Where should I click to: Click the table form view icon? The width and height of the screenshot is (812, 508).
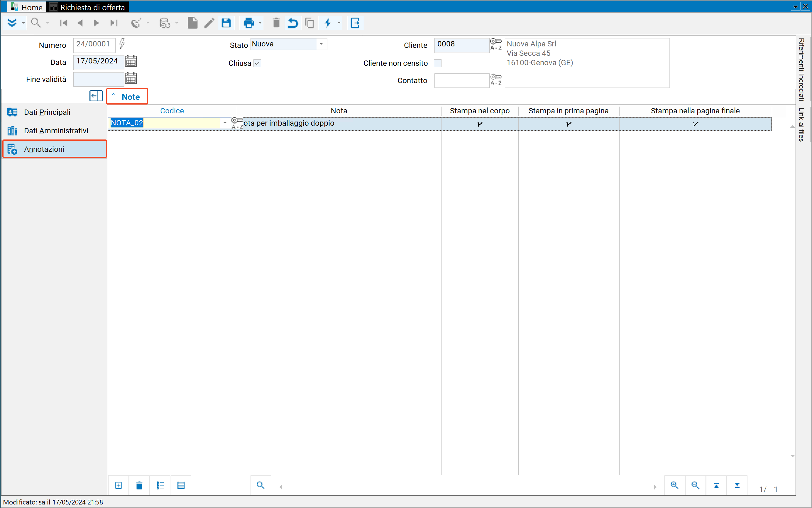[181, 485]
